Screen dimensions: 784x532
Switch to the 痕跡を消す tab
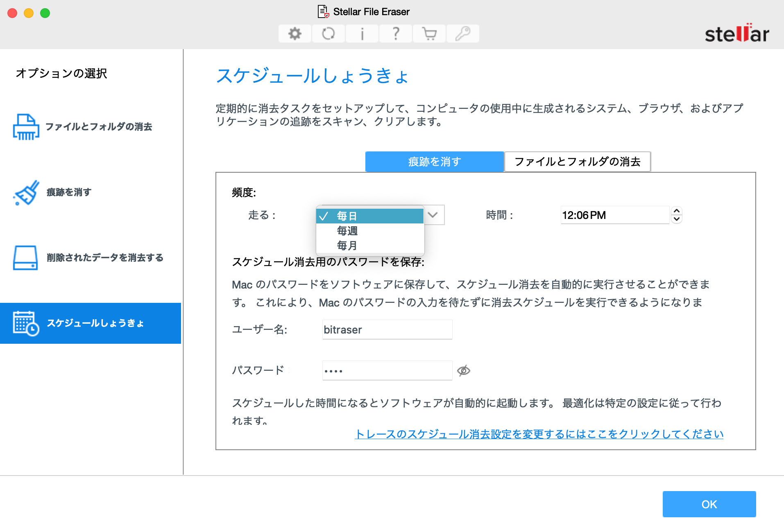(x=434, y=162)
